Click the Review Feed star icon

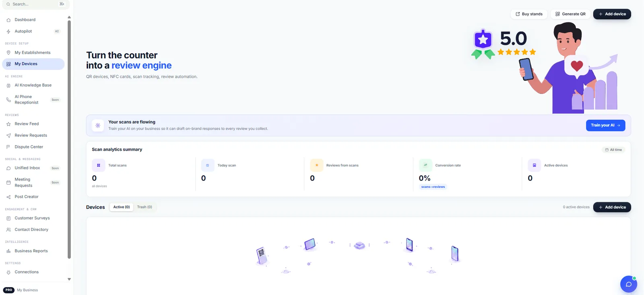pyautogui.click(x=8, y=124)
